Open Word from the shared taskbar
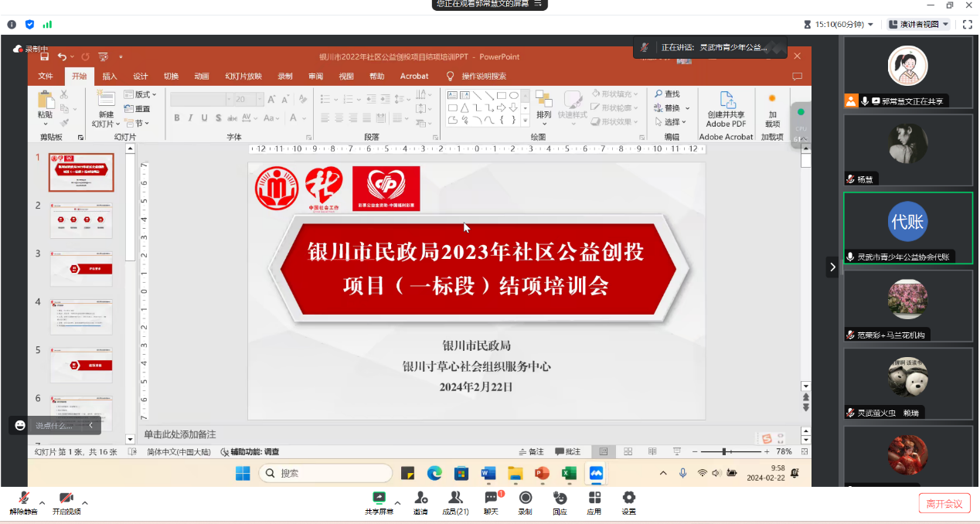Image resolution: width=980 pixels, height=524 pixels. pos(488,473)
